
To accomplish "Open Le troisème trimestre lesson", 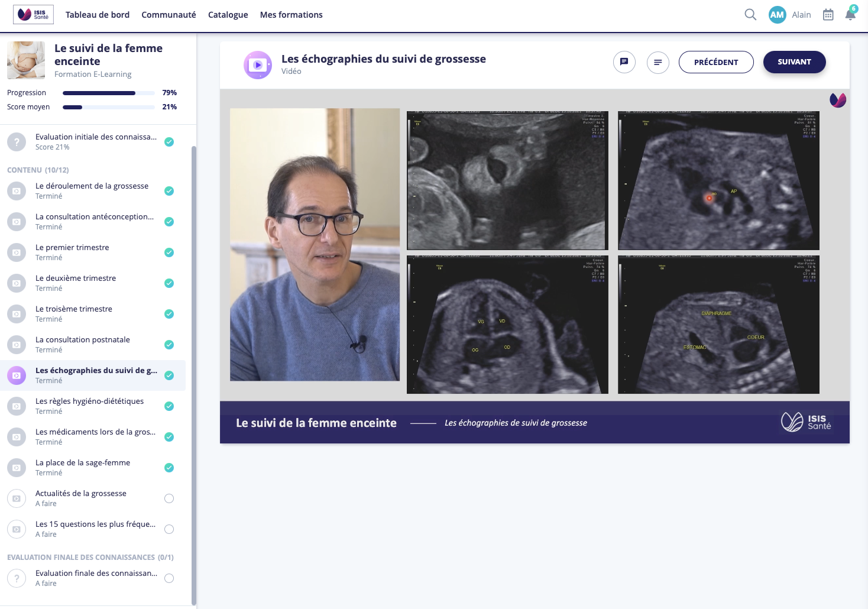I will click(93, 314).
